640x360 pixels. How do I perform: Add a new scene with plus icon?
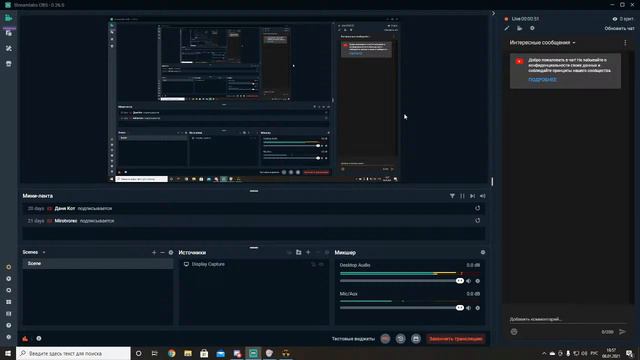[x=154, y=253]
